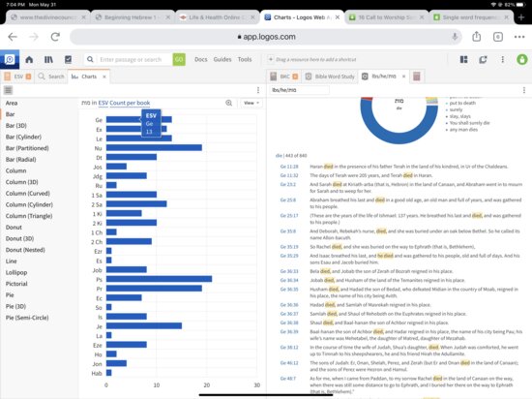Reload the page with the refresh icon
This screenshot has height=399, width=532.
[55, 37]
